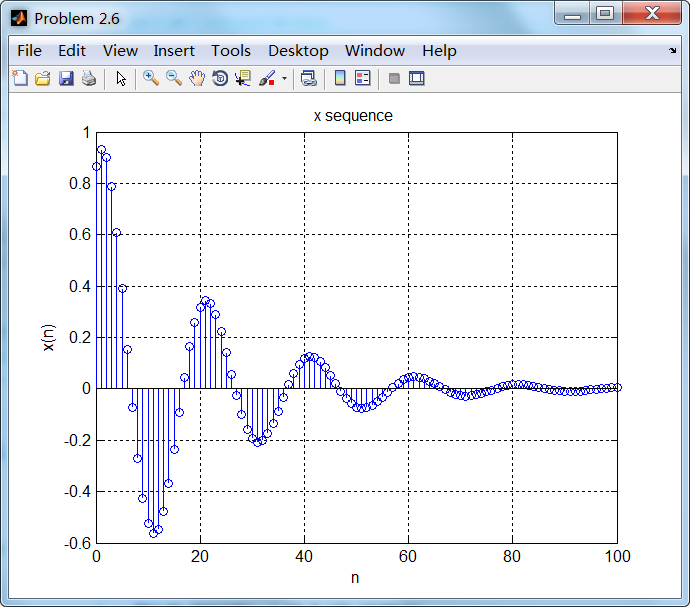The height and width of the screenshot is (607, 690).
Task: Open the Edit menu
Action: tap(72, 51)
